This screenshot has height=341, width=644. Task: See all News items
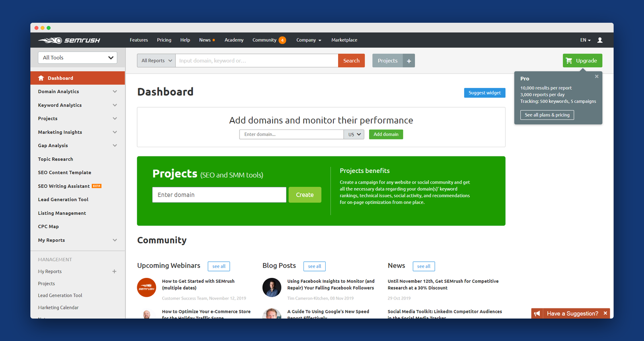pos(423,266)
